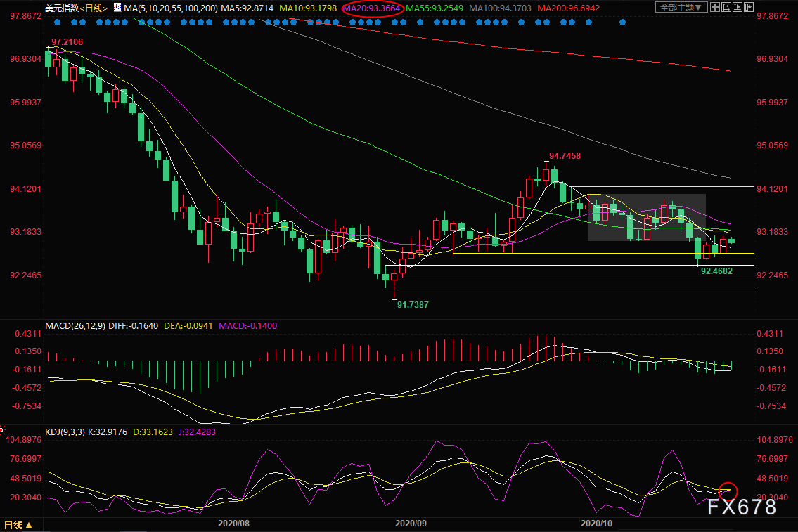Open the <日线> period selector beside 美元指数
This screenshot has height=532, width=798.
[x=92, y=7]
